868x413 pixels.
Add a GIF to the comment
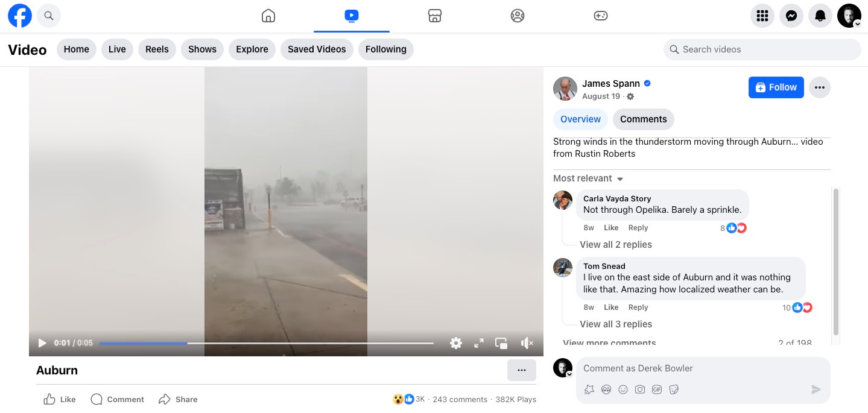click(657, 389)
